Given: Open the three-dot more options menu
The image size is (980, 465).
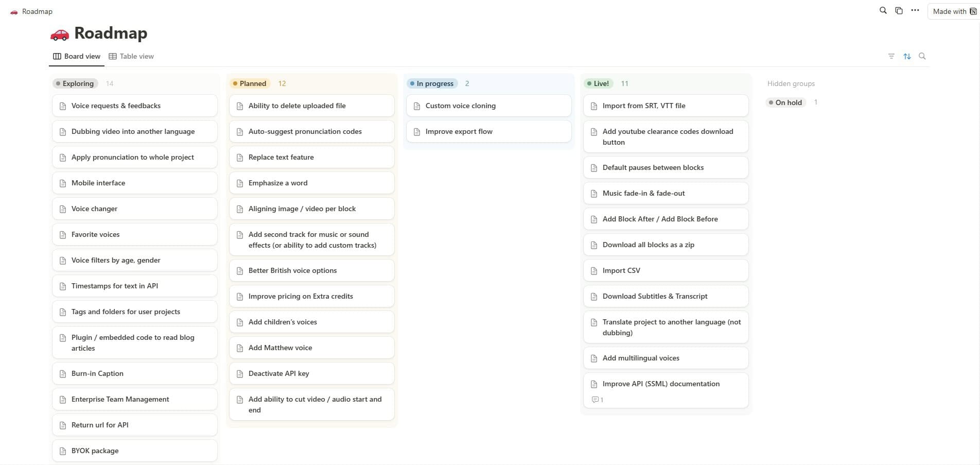Looking at the screenshot, I should pos(915,11).
